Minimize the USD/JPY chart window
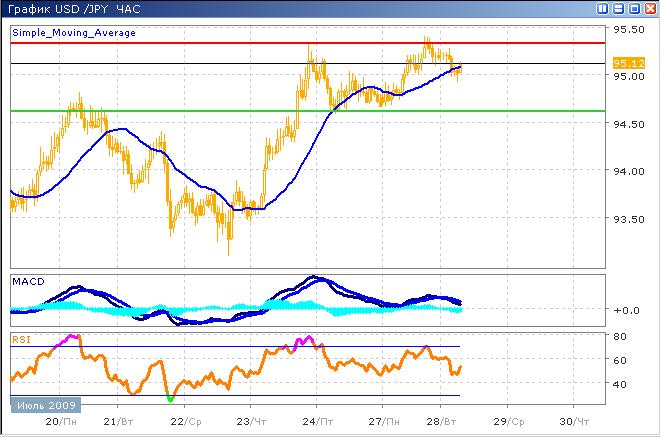Viewport: 661px width, 437px height. click(x=618, y=9)
